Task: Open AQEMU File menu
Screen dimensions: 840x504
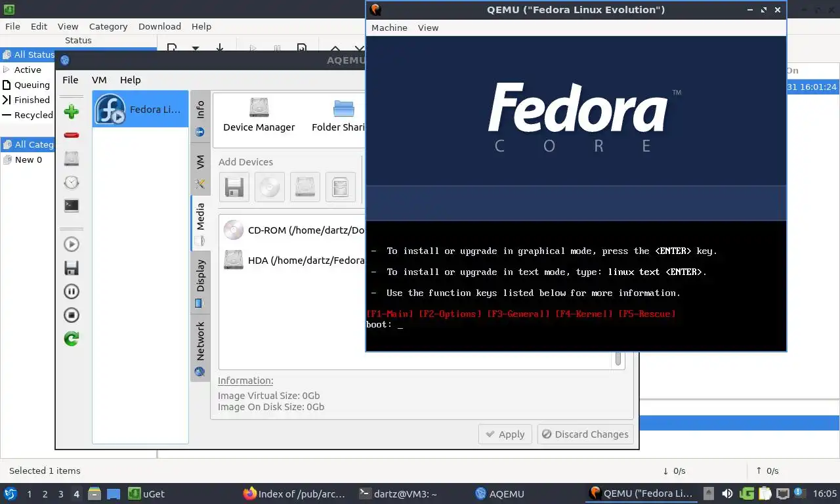Action: pos(70,79)
